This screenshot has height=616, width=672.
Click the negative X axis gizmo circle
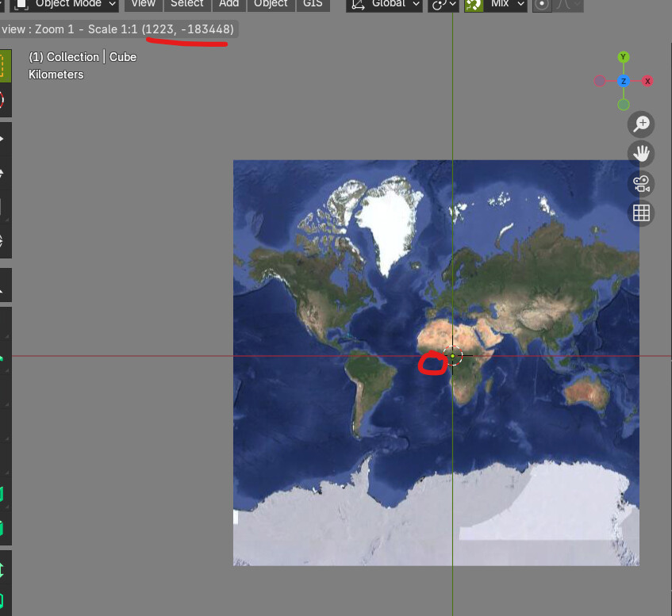600,81
